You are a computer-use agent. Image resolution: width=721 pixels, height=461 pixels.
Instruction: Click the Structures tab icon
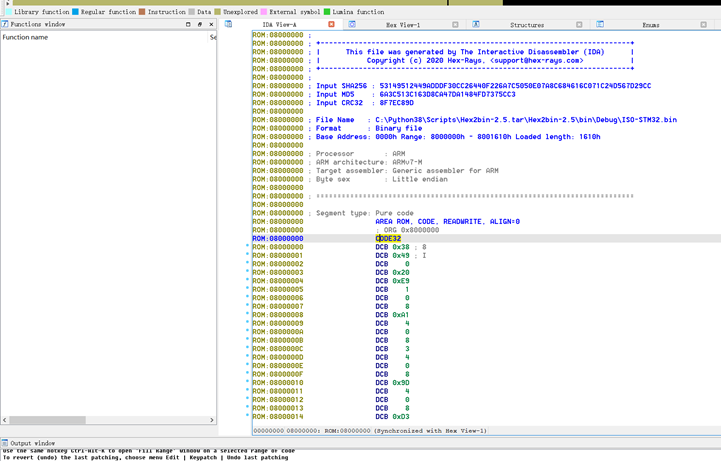(476, 24)
